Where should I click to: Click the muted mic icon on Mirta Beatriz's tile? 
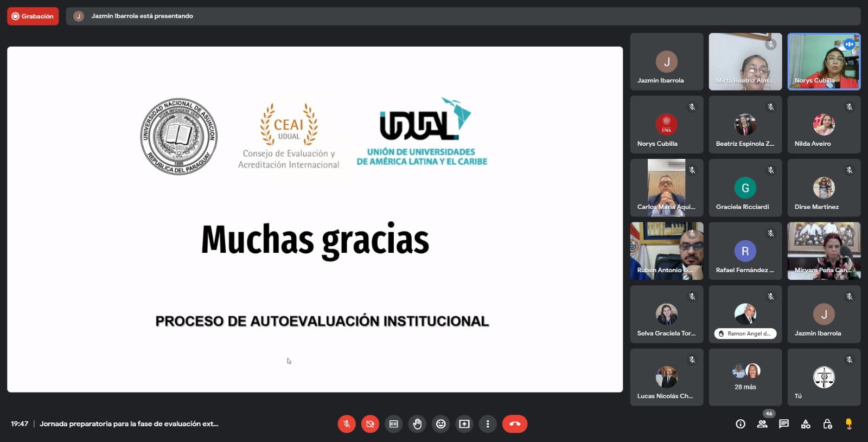click(771, 44)
